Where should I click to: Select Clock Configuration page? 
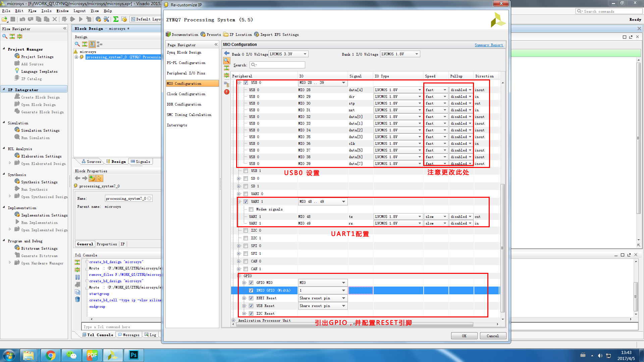coord(186,94)
